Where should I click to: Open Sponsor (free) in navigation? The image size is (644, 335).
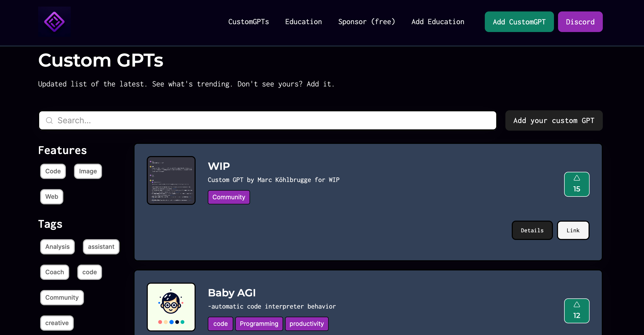click(x=367, y=22)
